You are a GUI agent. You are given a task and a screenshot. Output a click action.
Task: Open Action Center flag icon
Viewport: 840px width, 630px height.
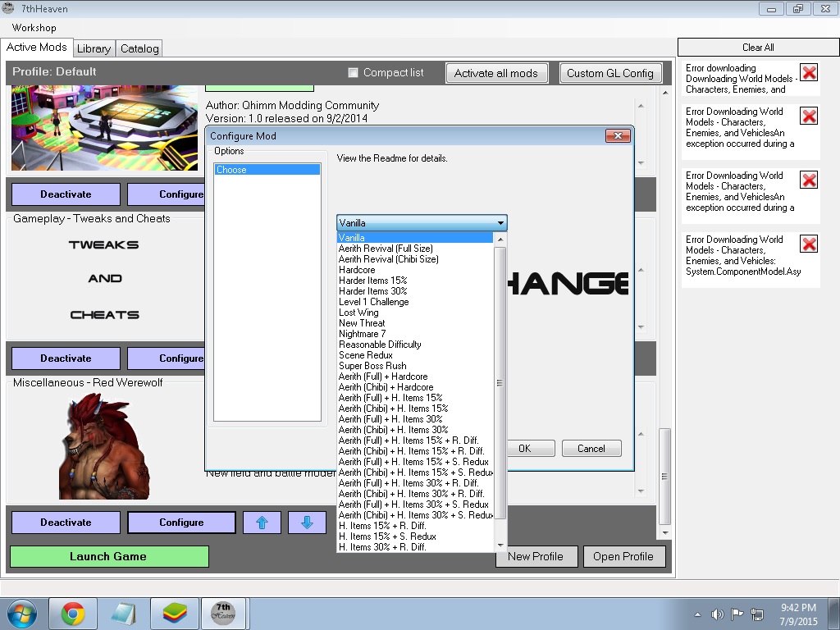pyautogui.click(x=737, y=614)
